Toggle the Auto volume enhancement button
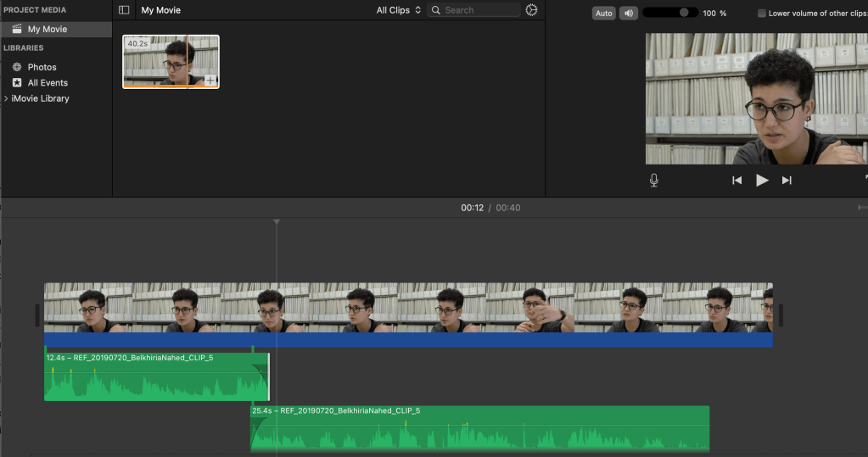 click(603, 14)
